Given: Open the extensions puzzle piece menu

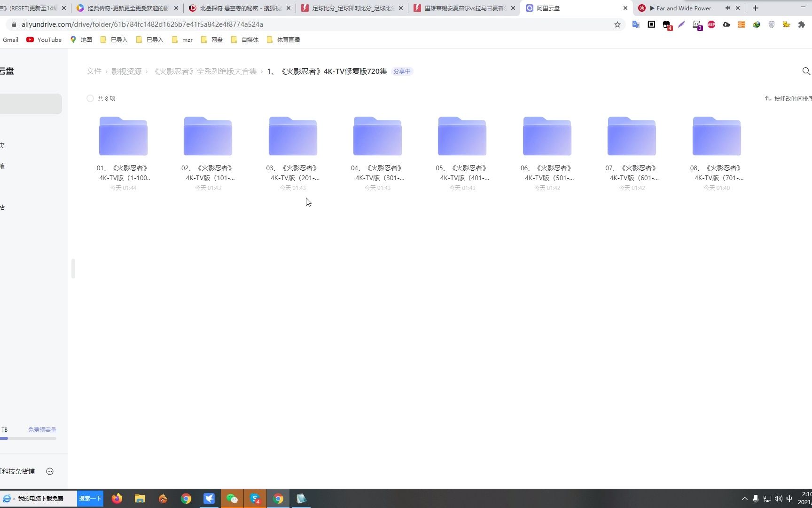Looking at the screenshot, I should (802, 24).
